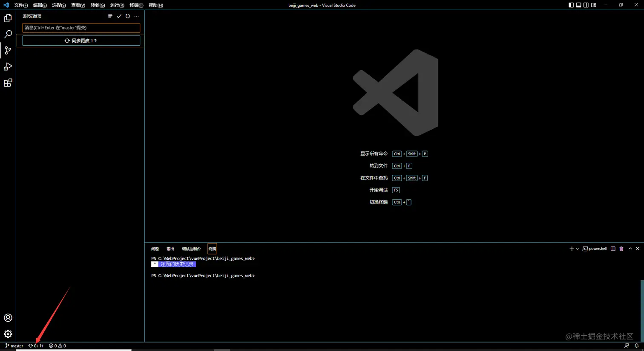Viewport: 644px width, 351px height.
Task: Open the notifications bell icon
Action: (x=637, y=346)
